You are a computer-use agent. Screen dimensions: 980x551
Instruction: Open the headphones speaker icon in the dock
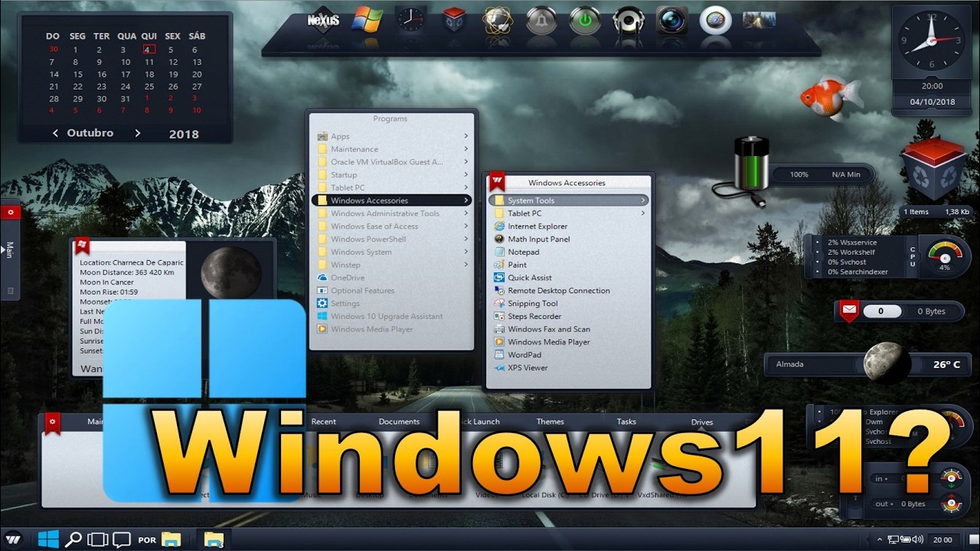[629, 21]
